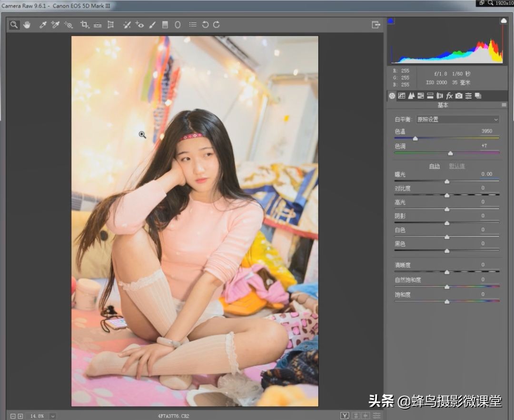Select the Hand tool

pyautogui.click(x=27, y=24)
